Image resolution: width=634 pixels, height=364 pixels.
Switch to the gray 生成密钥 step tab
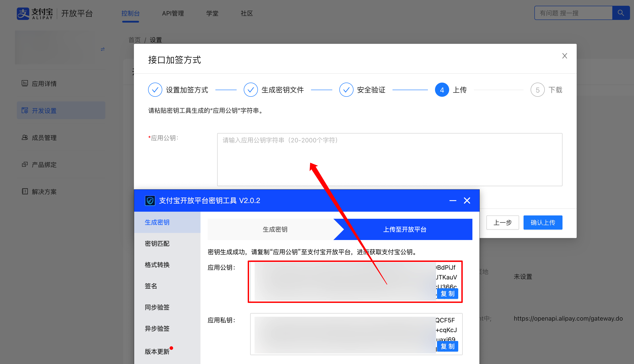(275, 229)
